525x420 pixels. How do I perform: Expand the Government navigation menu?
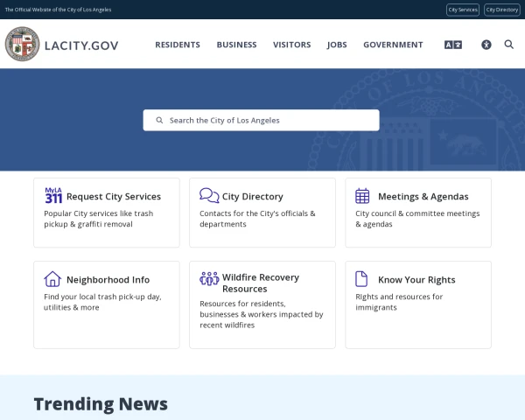click(x=393, y=45)
